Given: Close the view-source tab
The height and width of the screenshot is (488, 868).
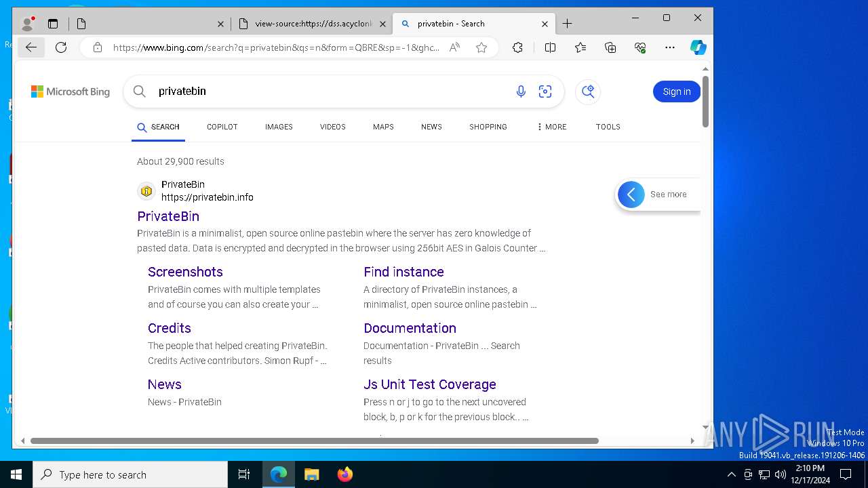Looking at the screenshot, I should coord(382,24).
